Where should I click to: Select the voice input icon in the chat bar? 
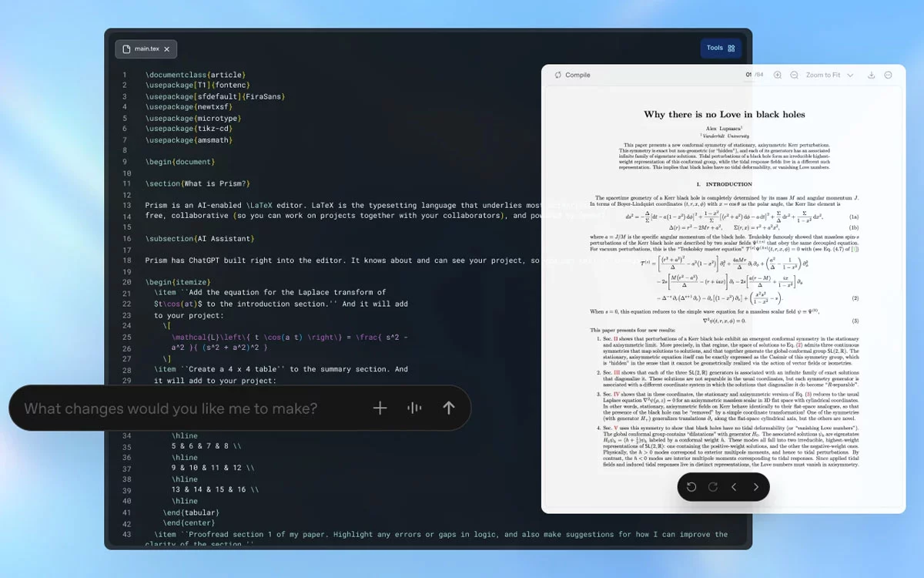(414, 408)
